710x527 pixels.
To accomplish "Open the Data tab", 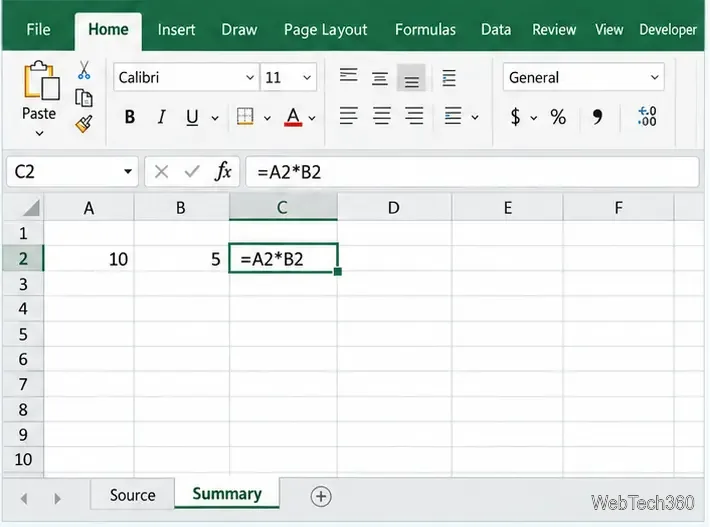I will (x=496, y=30).
